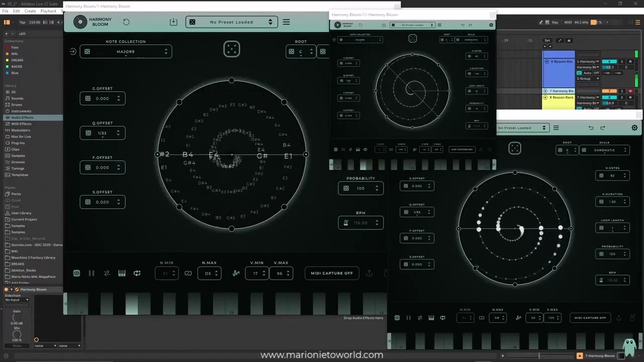Click the highlighted piano key in main window keyboard

132,305
